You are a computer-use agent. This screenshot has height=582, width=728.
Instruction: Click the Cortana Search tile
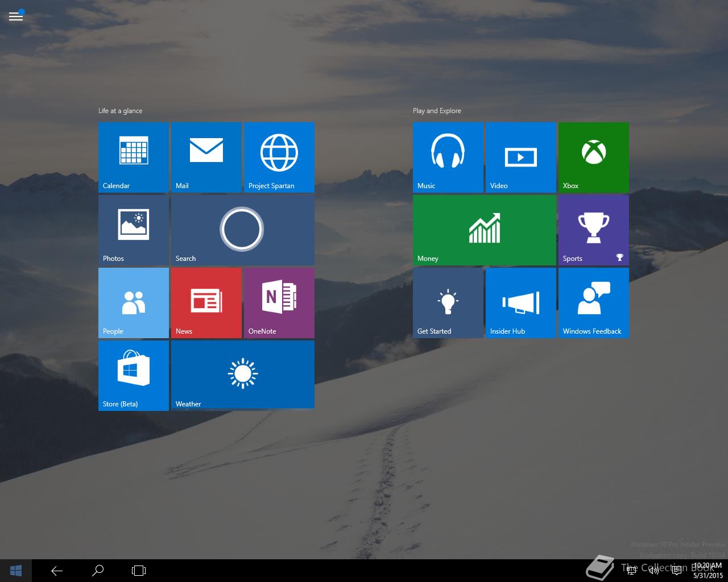coord(243,230)
